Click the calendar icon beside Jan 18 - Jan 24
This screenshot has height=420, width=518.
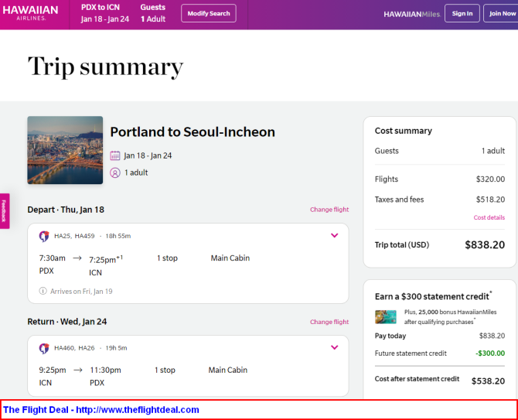pyautogui.click(x=115, y=155)
